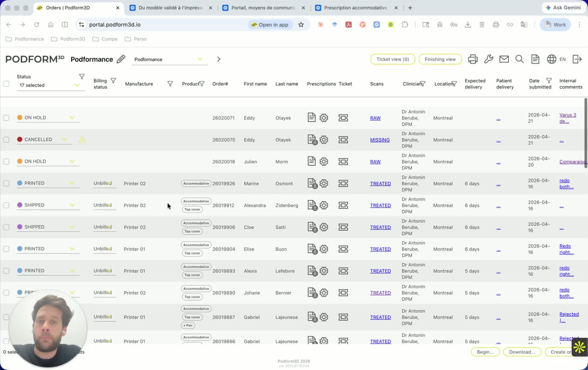The width and height of the screenshot is (588, 370).
Task: Bookmark page with the star icon
Action: (x=301, y=25)
